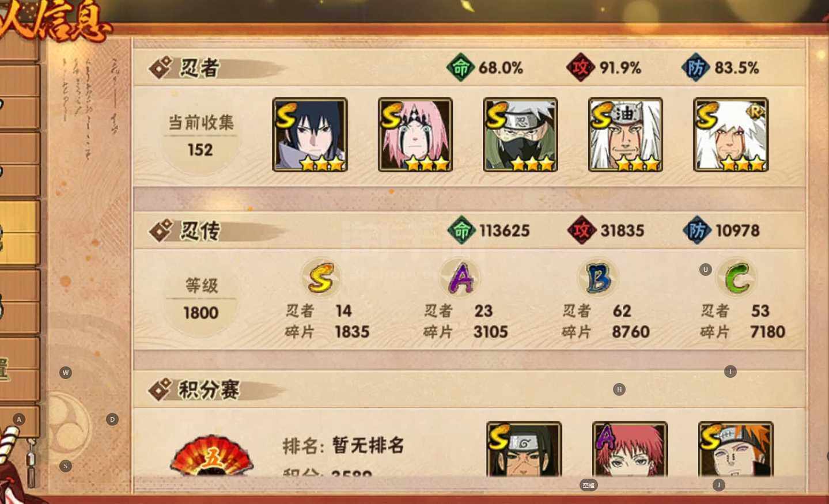This screenshot has width=829, height=504.
Task: Select the red-haired A rank ninja card
Action: pos(630,449)
